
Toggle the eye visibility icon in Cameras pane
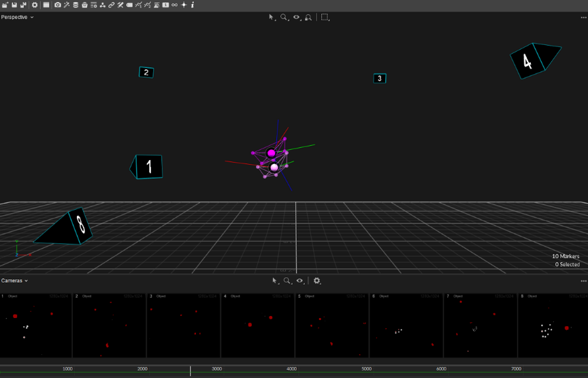pos(300,281)
